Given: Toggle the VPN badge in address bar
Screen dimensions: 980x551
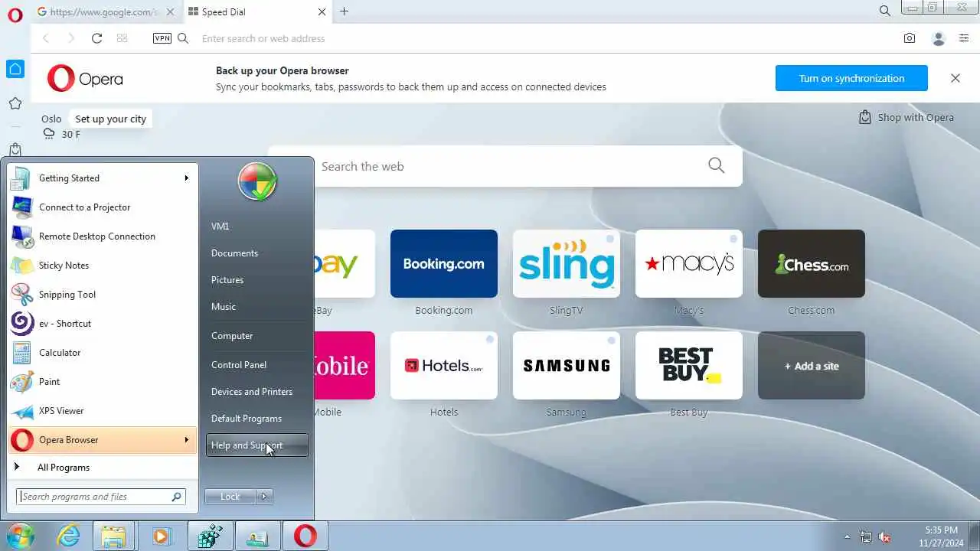Looking at the screenshot, I should tap(162, 38).
